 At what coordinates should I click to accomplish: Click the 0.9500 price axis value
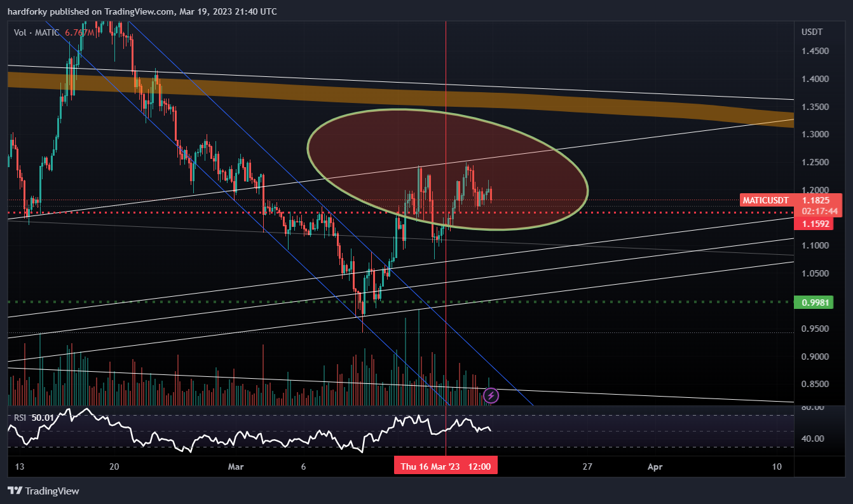pyautogui.click(x=815, y=329)
